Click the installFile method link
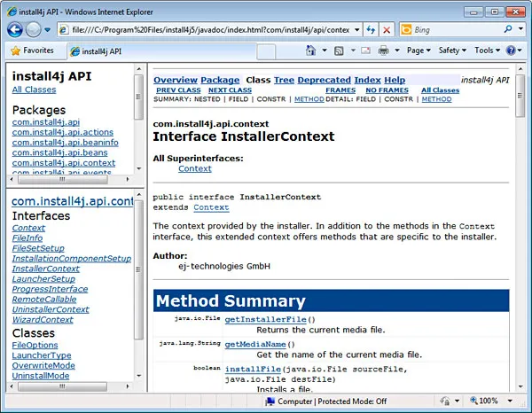Screen dimensions: 532x413 pyautogui.click(x=253, y=369)
